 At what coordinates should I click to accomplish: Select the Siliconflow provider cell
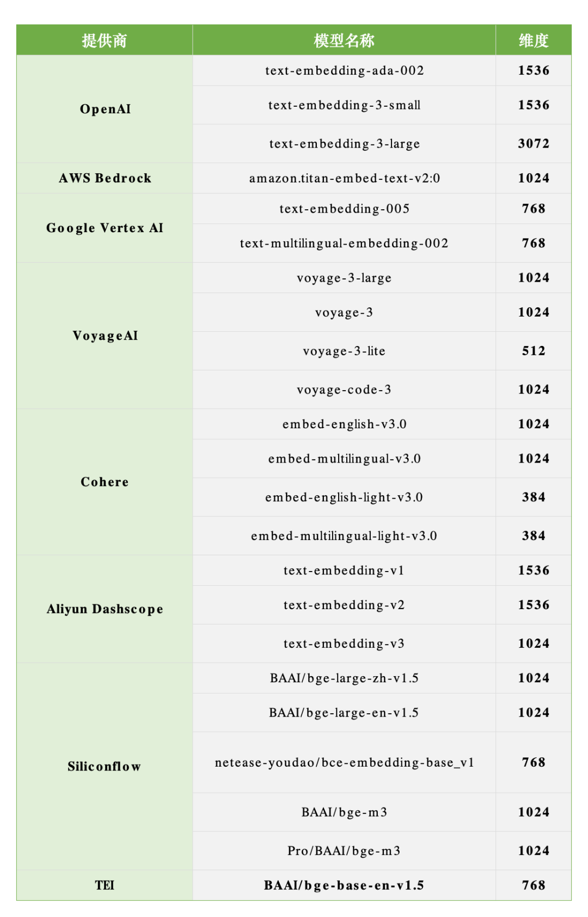pyautogui.click(x=105, y=767)
